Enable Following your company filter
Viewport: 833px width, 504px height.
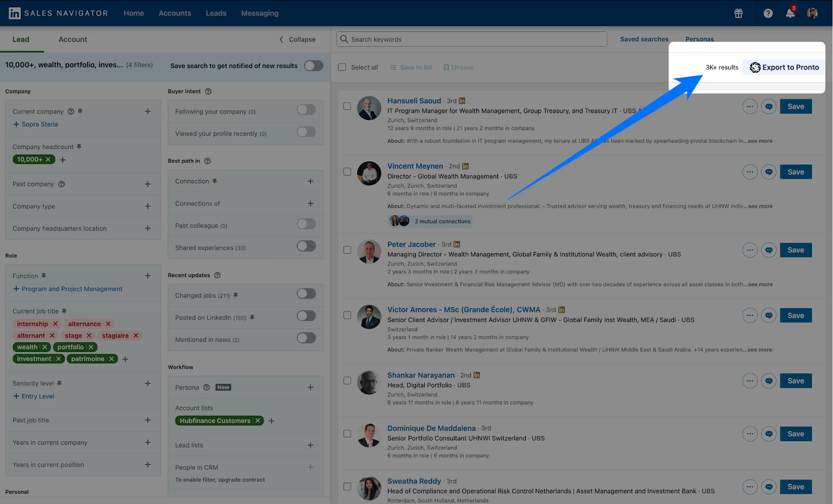tap(306, 110)
